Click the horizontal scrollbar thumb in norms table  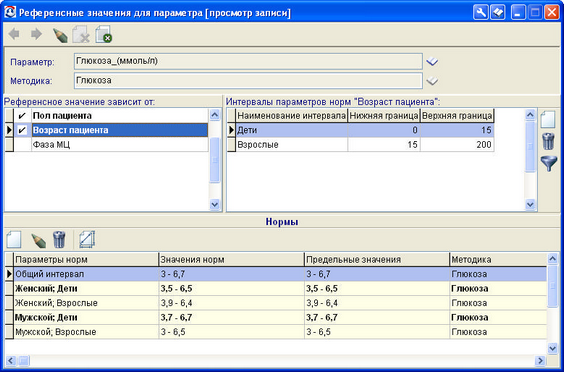tap(24, 360)
